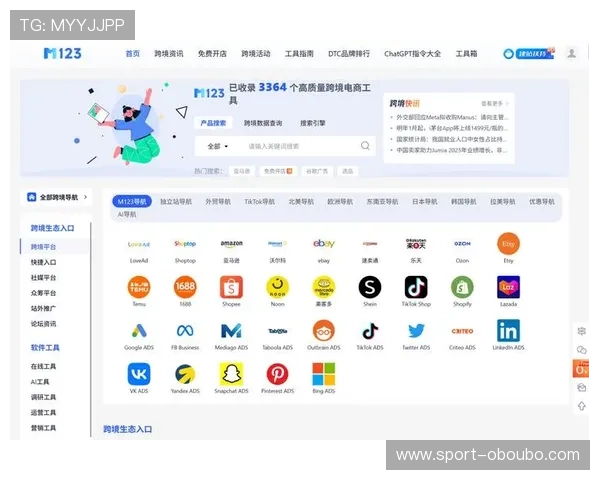Open the Mediago ADS icon
600x480 pixels.
tap(231, 331)
